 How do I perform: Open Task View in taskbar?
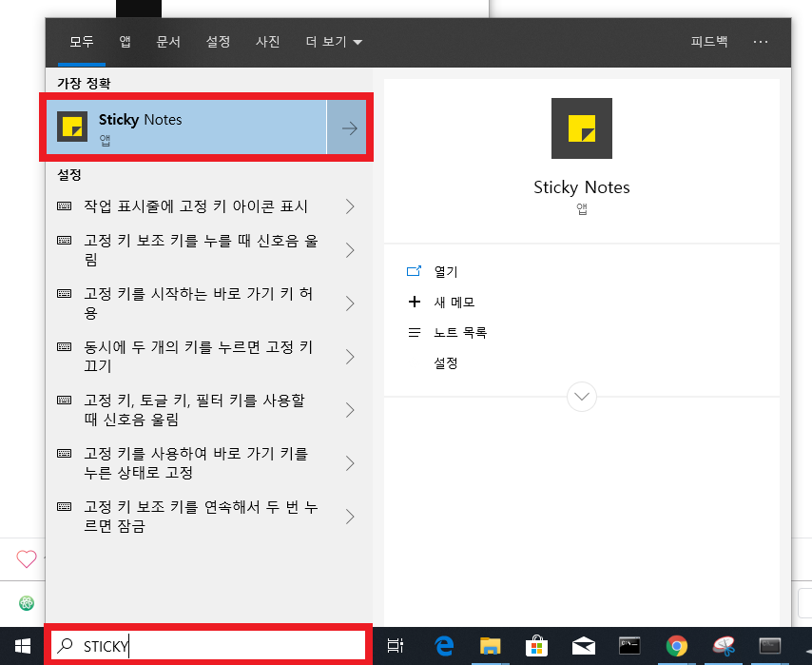point(396,646)
